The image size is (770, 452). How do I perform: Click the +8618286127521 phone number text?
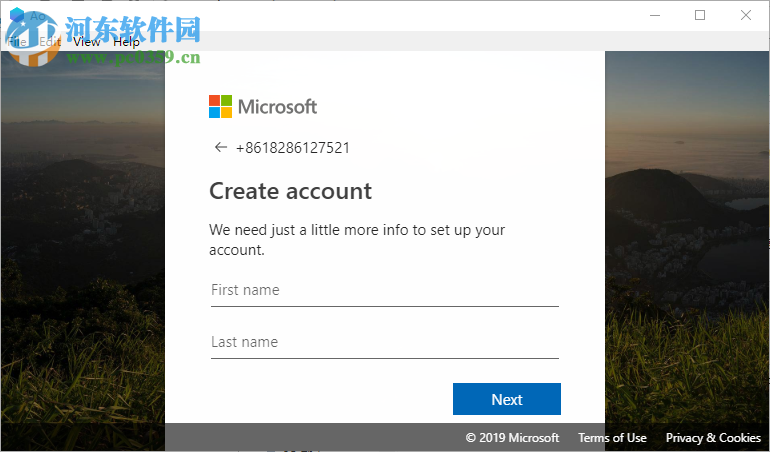[x=293, y=147]
